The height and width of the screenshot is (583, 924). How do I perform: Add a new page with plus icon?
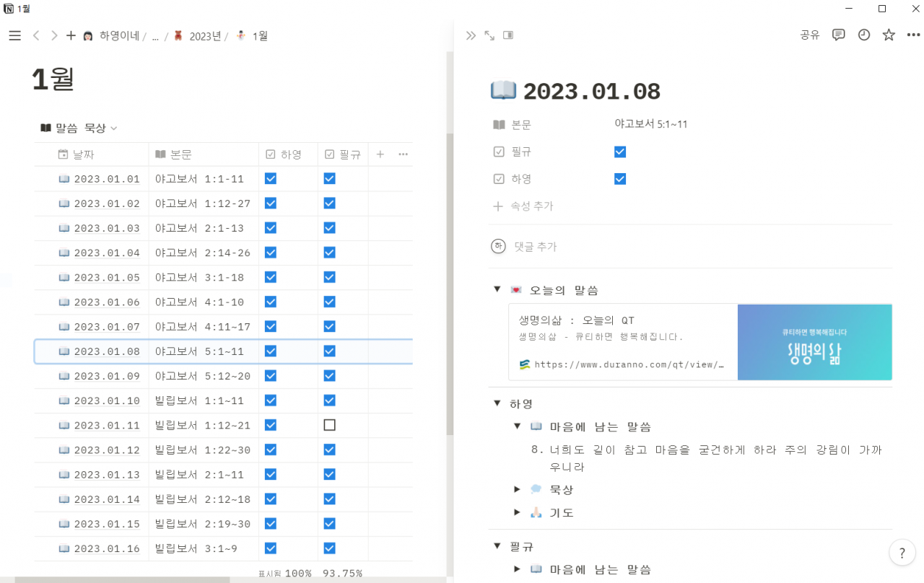click(x=71, y=35)
